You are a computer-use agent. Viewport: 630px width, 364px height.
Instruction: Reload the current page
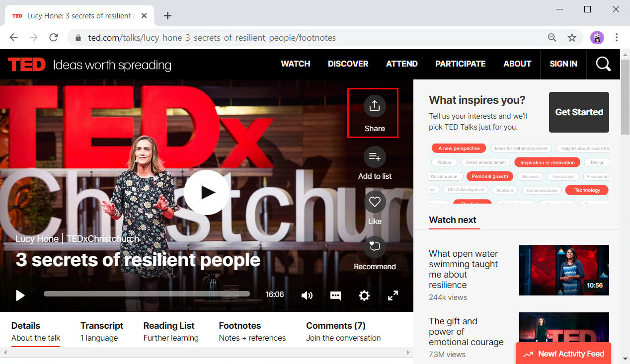53,37
